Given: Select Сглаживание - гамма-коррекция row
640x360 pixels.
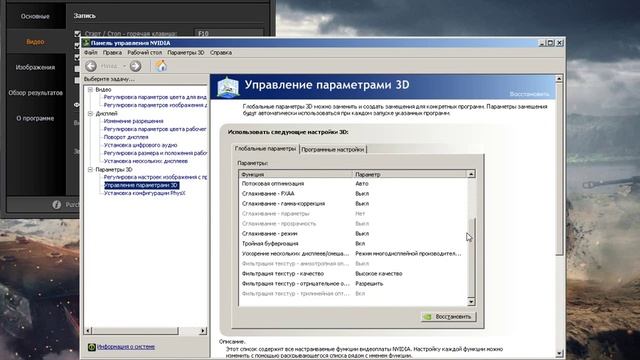Looking at the screenshot, I should pos(353,204).
